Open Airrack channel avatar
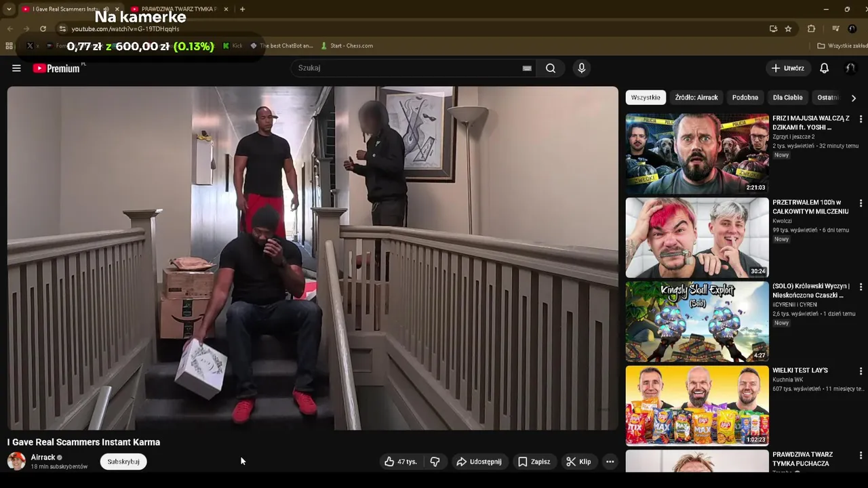Viewport: 868px width, 488px height. tap(16, 462)
